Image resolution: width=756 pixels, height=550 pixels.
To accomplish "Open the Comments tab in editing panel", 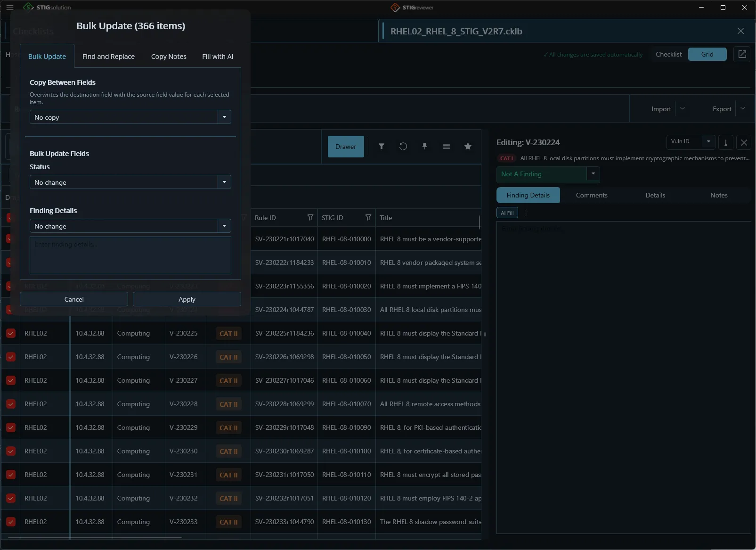I will (592, 195).
